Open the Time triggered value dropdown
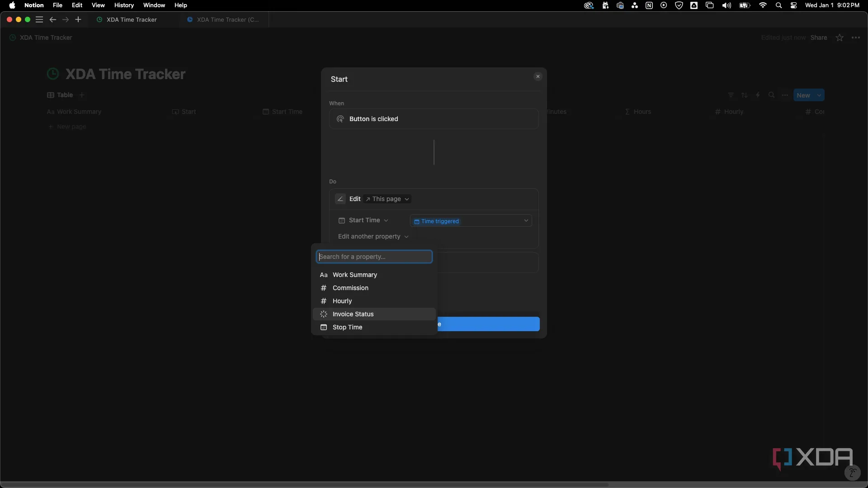 [x=471, y=221]
